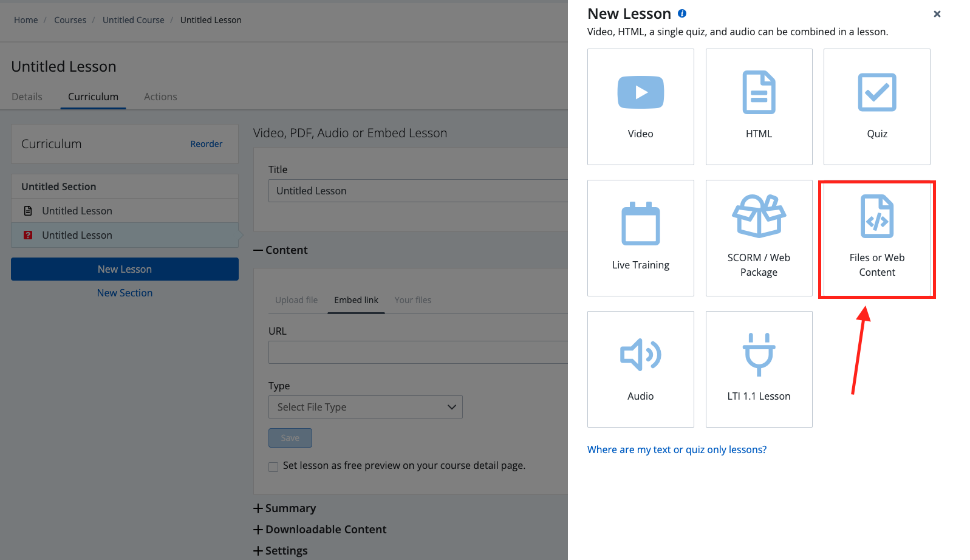The height and width of the screenshot is (560, 970).
Task: Collapse the Content section
Action: click(281, 250)
